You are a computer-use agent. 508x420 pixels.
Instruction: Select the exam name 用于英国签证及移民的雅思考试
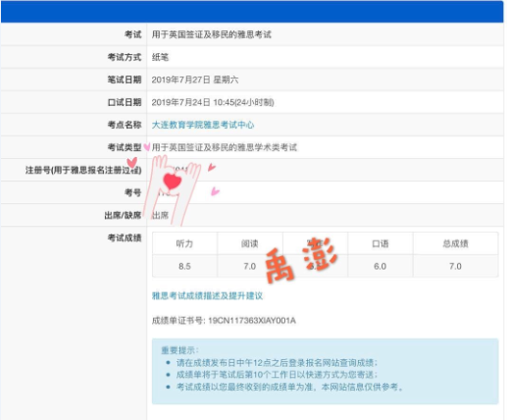coord(212,34)
